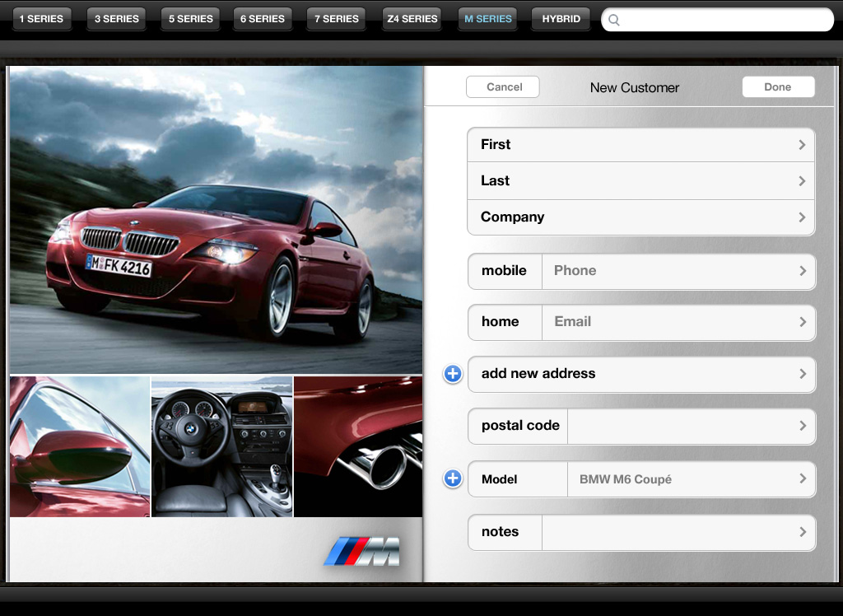Image resolution: width=843 pixels, height=616 pixels.
Task: Open the main red BMW M6 photo
Action: [x=217, y=220]
